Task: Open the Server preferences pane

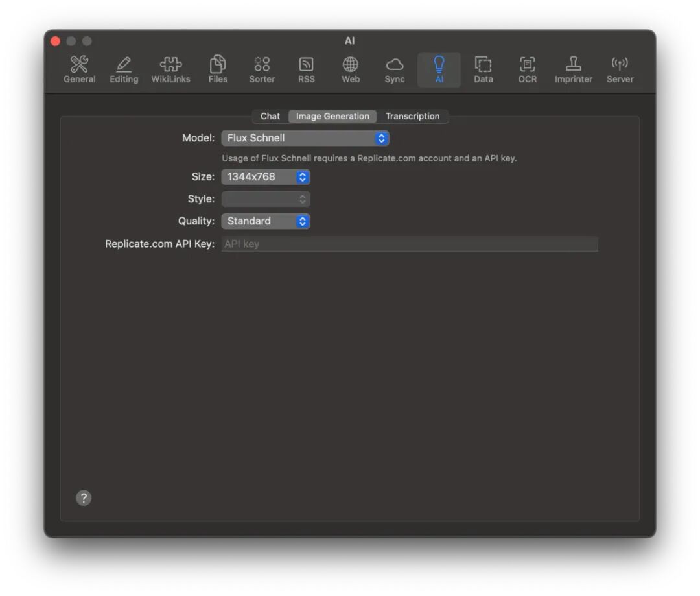Action: pos(620,69)
